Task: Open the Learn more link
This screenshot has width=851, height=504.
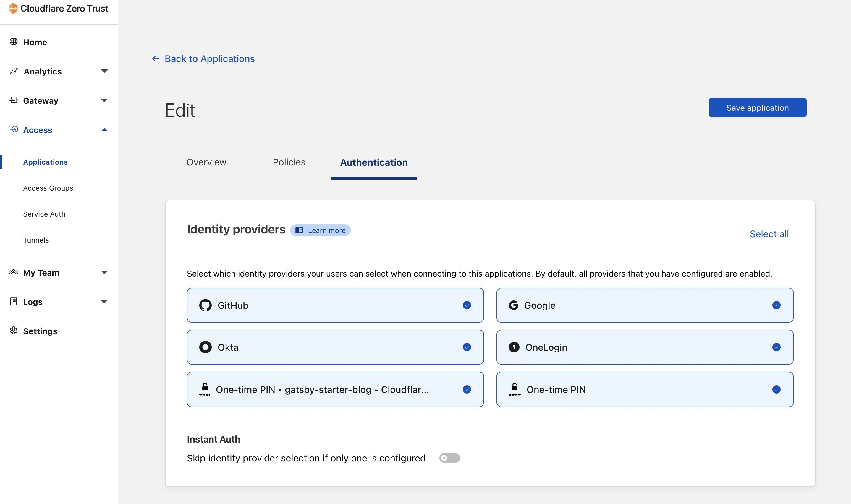Action: tap(320, 230)
